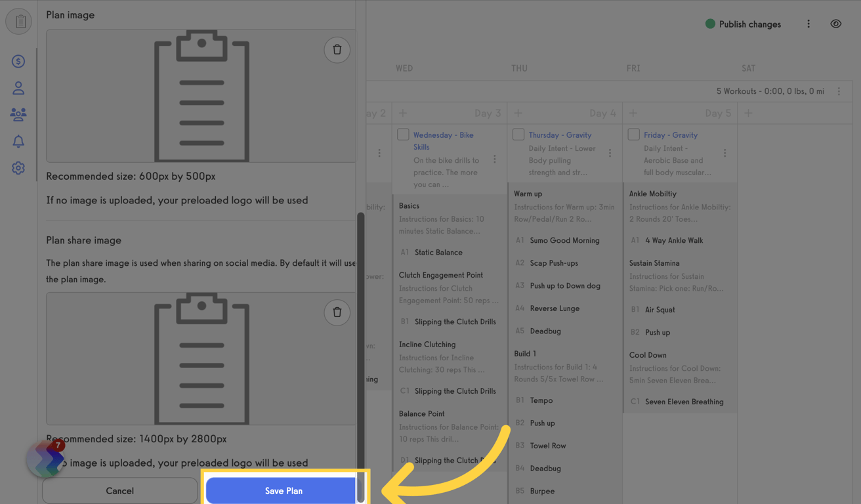
Task: Select the Scap Push-ups exercise
Action: [x=554, y=263]
